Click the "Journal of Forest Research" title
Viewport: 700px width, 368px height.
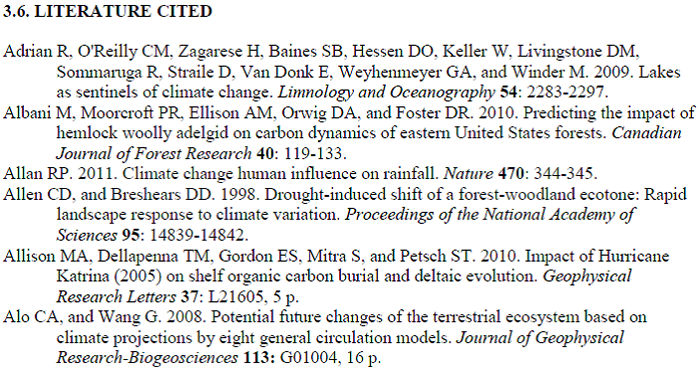(154, 154)
